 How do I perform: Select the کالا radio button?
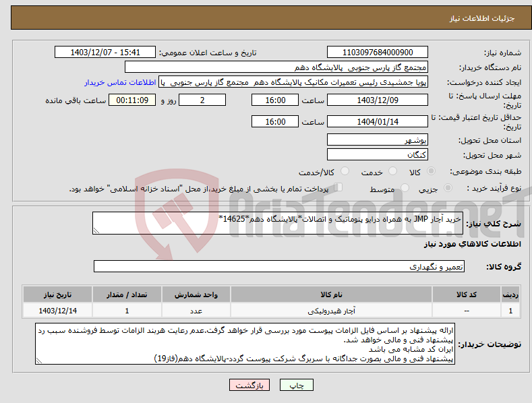coord(432,171)
